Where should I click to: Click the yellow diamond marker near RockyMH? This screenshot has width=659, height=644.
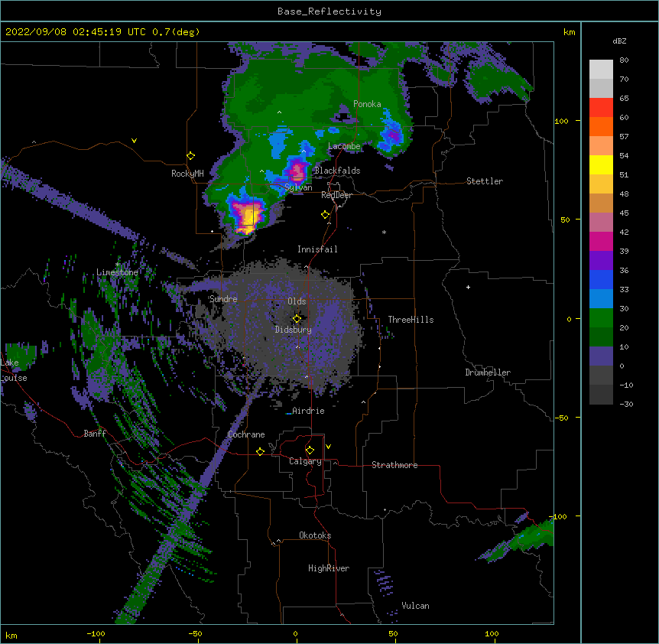pos(190,156)
